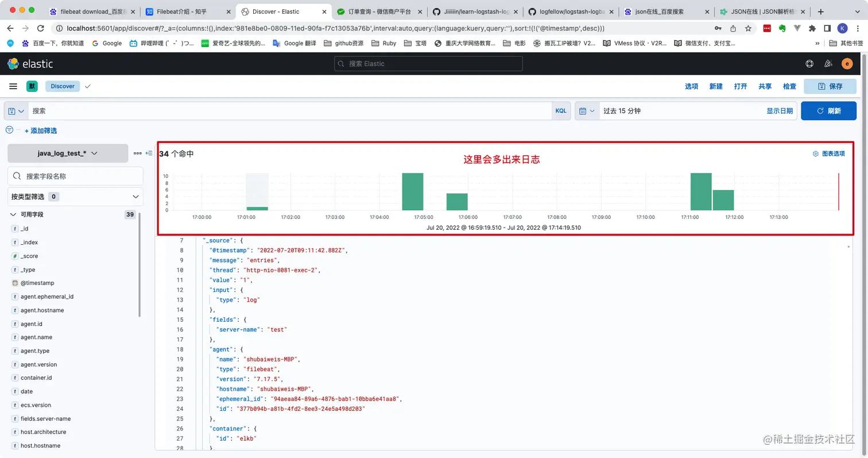Screen dimensions: 868x458
Task: Click the 17:05:00 histogram bar
Action: (x=413, y=191)
